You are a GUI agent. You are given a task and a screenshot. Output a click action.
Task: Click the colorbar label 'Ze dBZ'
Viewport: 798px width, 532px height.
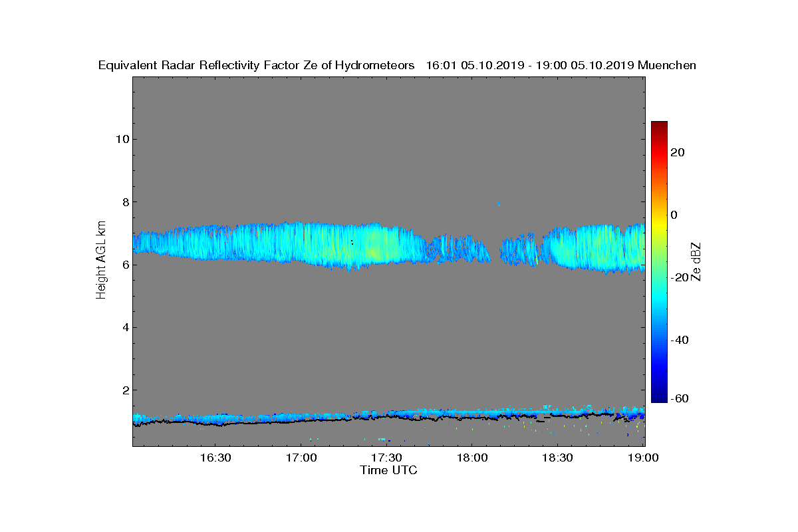(696, 261)
